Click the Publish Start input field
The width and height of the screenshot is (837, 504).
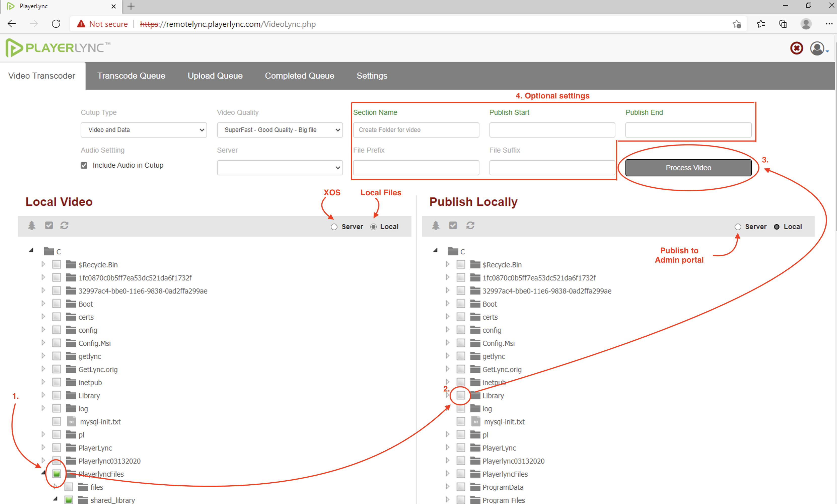[x=552, y=130]
